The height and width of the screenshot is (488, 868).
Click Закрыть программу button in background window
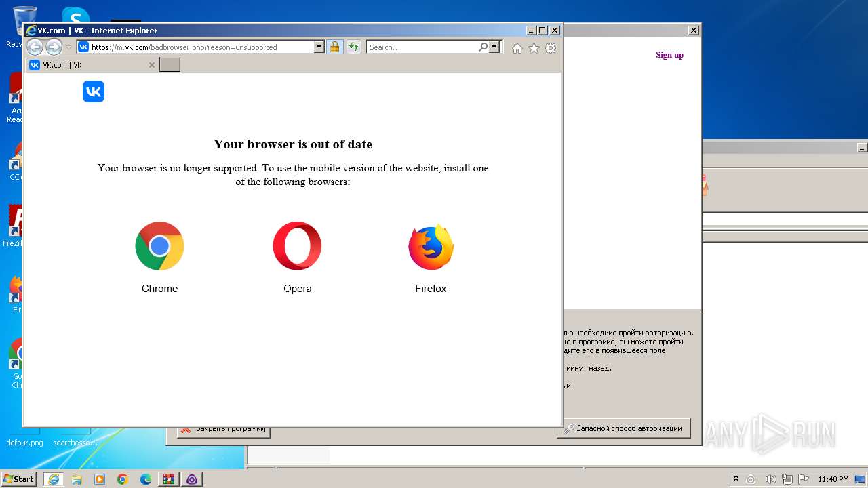point(223,430)
